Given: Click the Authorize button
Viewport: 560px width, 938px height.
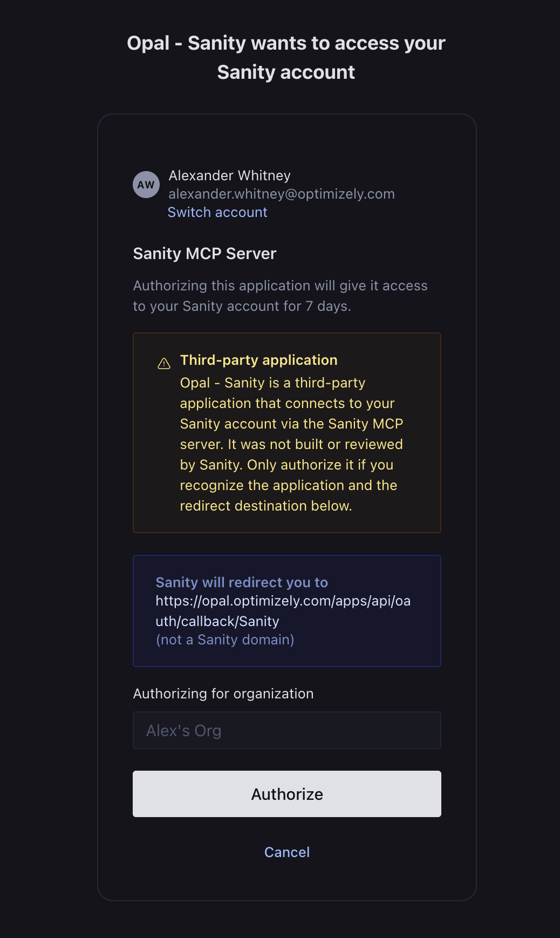Looking at the screenshot, I should 287,794.
